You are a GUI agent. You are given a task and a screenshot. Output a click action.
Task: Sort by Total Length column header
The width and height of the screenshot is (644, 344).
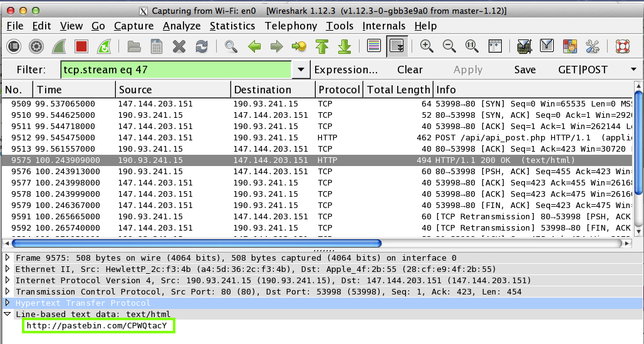398,90
